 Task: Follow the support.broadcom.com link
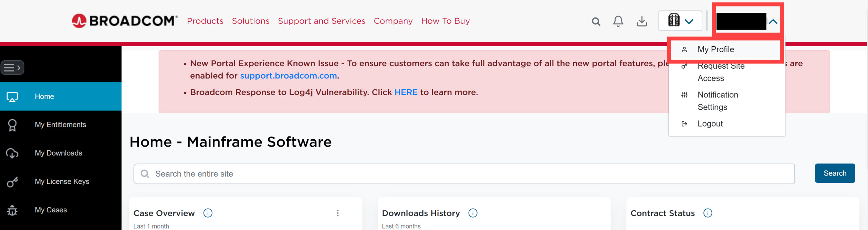289,76
